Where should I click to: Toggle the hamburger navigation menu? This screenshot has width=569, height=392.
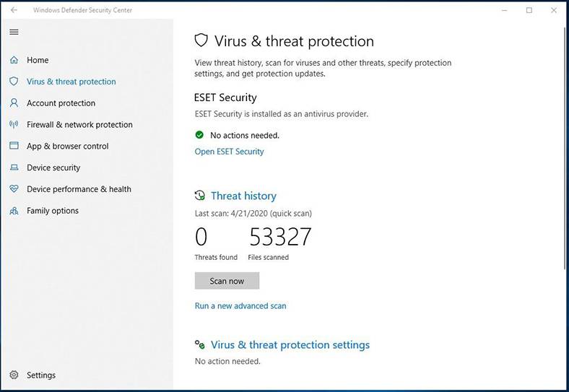pos(14,32)
